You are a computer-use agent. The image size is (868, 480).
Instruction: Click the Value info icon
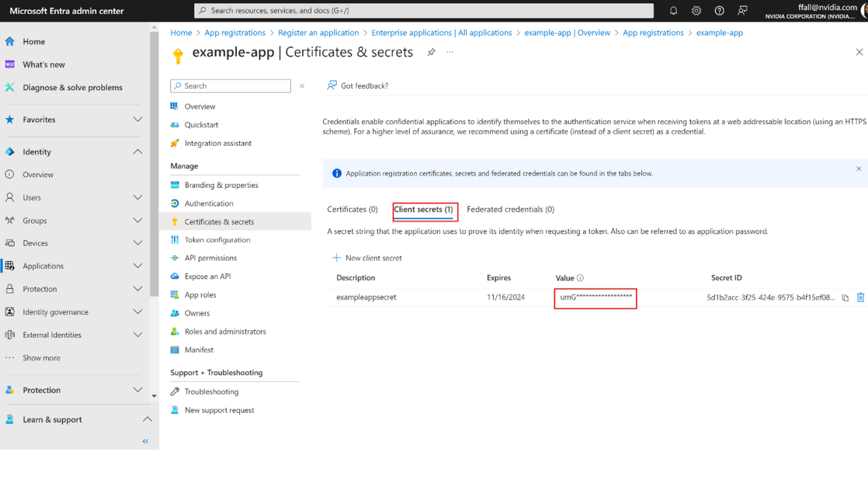pos(580,278)
